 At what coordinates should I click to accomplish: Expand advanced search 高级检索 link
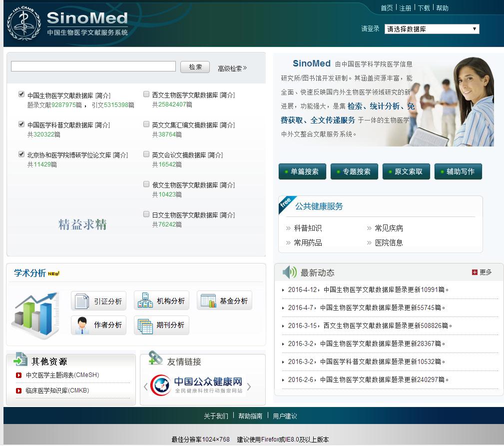click(x=232, y=68)
